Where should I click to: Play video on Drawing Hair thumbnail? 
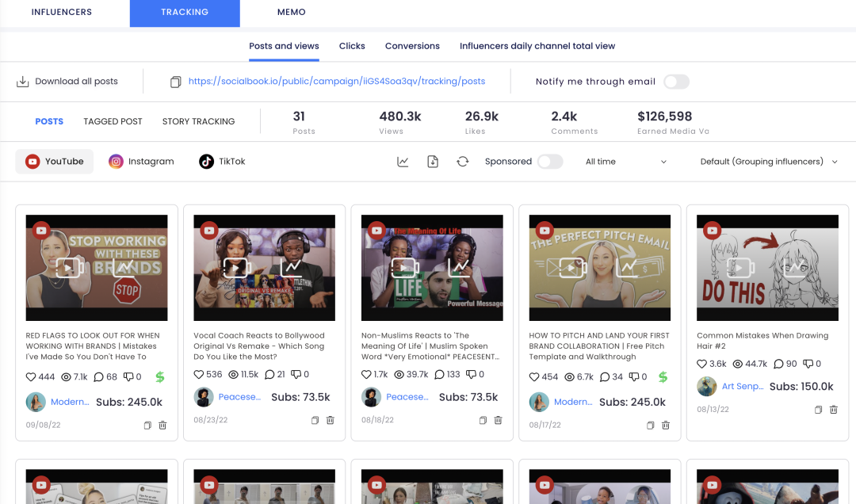(741, 268)
